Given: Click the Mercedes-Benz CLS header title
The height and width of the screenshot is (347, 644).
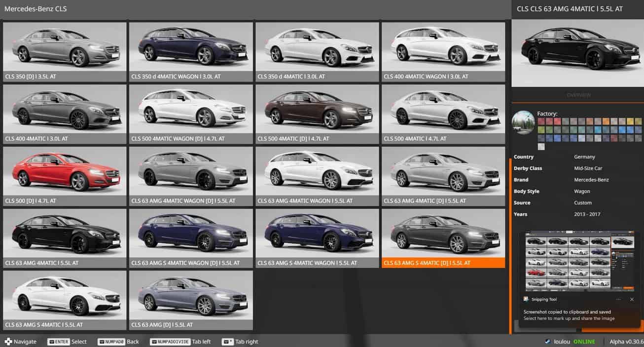Looking at the screenshot, I should 36,9.
